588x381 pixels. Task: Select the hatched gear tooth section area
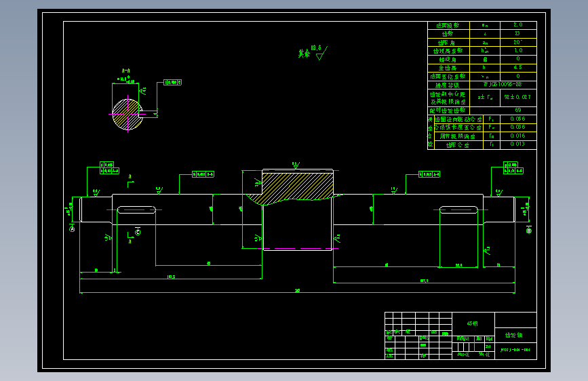pos(296,186)
